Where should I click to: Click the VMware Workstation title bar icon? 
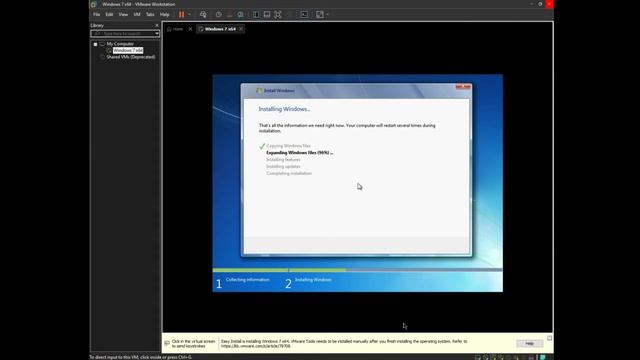(93, 4)
